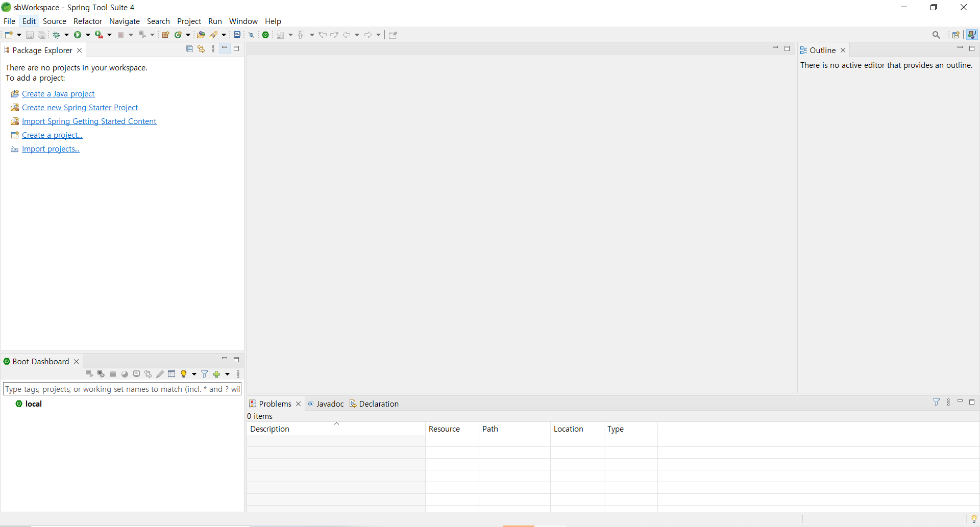
Task: Toggle Link with Editor in Package Explorer
Action: [201, 49]
